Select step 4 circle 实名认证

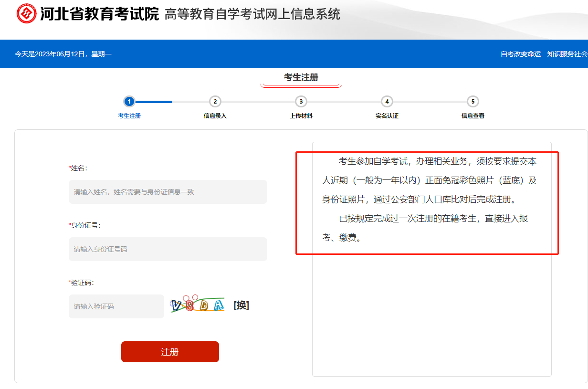point(387,101)
